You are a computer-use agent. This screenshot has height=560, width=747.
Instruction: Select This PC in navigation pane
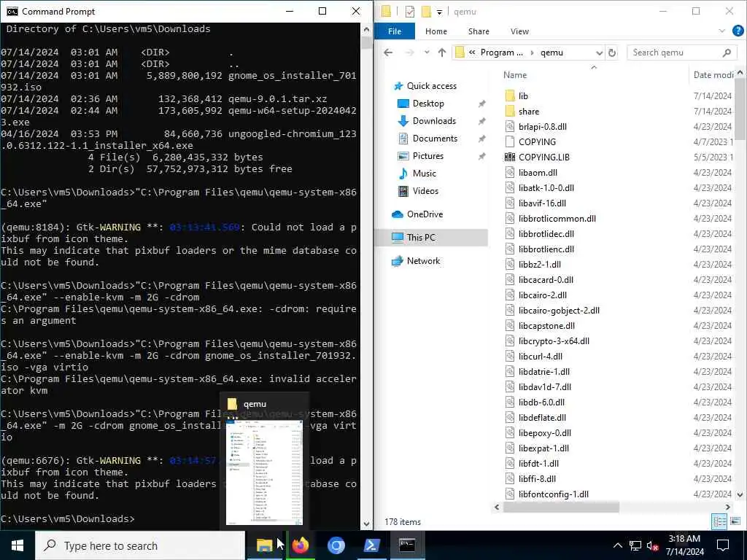421,237
